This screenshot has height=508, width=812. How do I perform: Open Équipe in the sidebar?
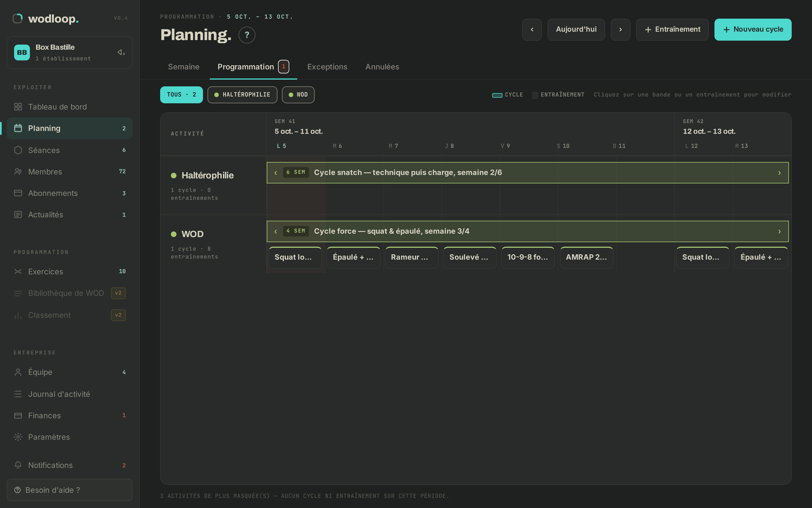coord(69,372)
